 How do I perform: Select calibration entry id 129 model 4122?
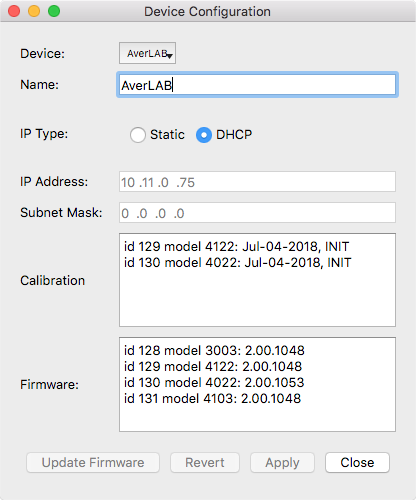click(236, 247)
